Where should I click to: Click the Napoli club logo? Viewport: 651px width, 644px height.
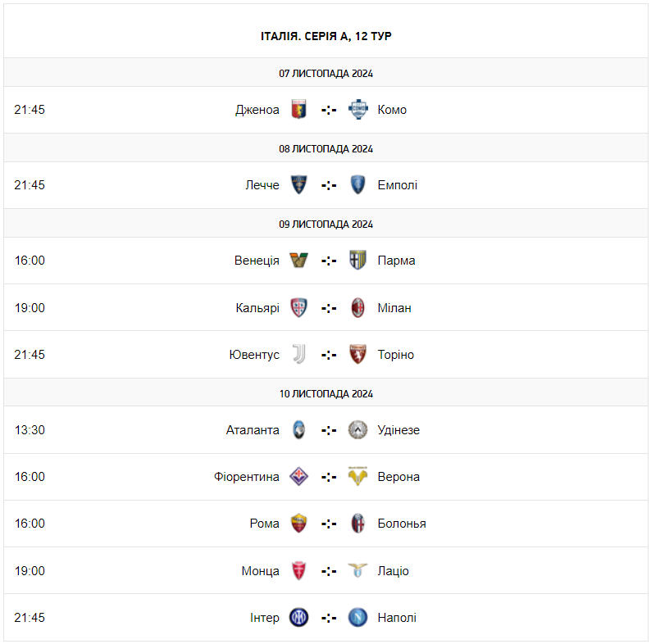tap(357, 618)
